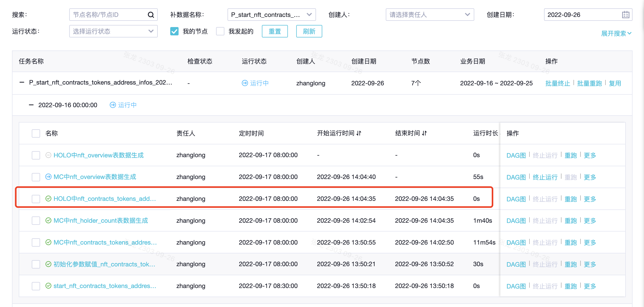The height and width of the screenshot is (307, 644).
Task: Select checkbox for MC中nft_contracts_tokens_addres row
Action: [36, 242]
